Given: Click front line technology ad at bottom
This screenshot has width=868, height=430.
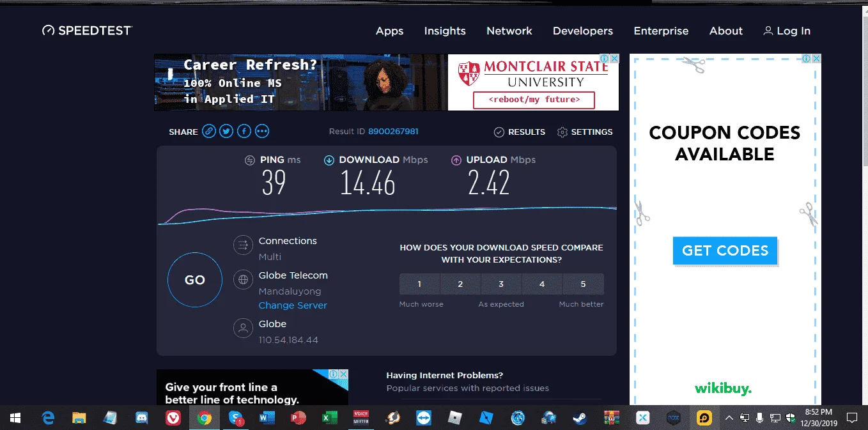Looking at the screenshot, I should 252,387.
